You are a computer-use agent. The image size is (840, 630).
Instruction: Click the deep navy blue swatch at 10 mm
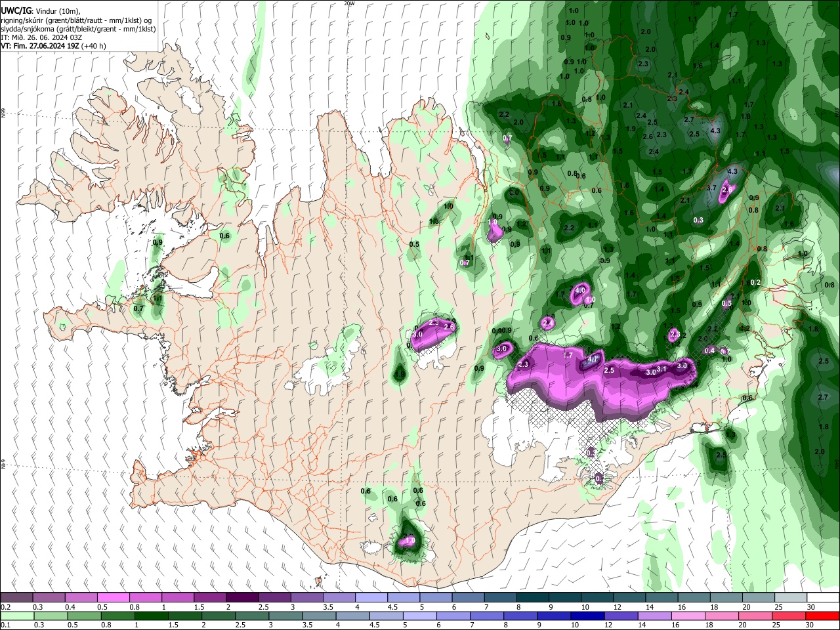click(587, 616)
